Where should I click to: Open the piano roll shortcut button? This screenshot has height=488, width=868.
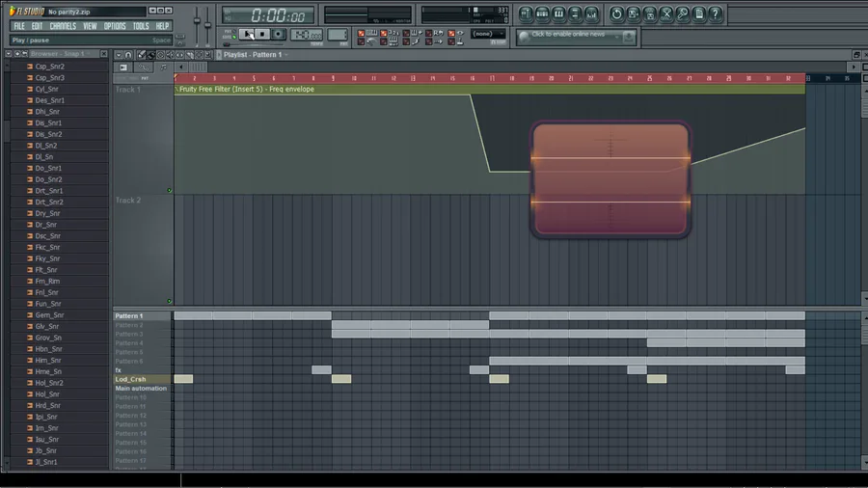(x=558, y=14)
